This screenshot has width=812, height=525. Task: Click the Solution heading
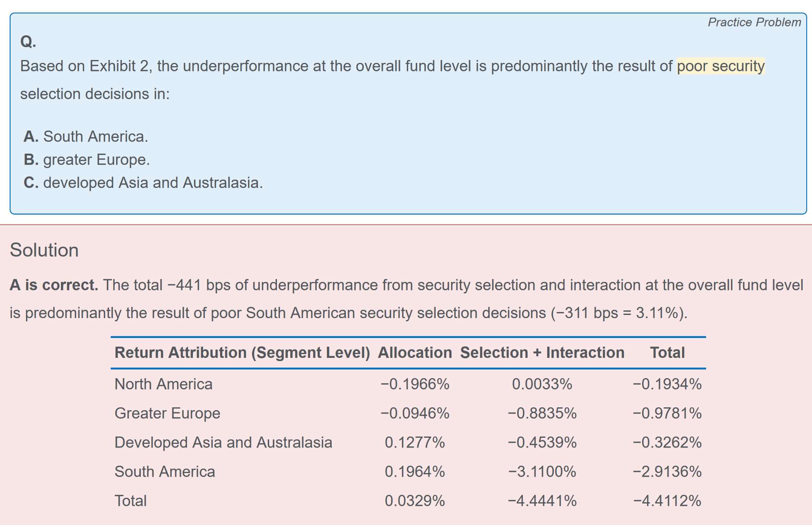click(x=44, y=250)
